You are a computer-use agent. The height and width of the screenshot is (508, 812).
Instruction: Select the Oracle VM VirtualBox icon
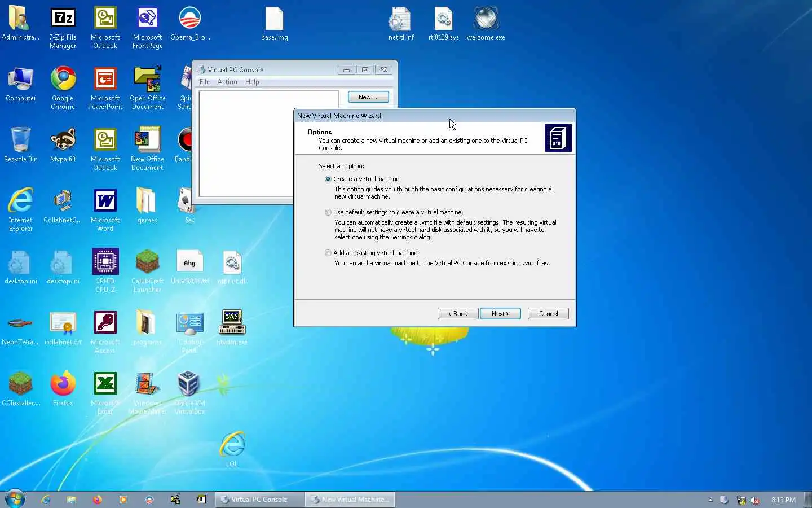tap(190, 393)
